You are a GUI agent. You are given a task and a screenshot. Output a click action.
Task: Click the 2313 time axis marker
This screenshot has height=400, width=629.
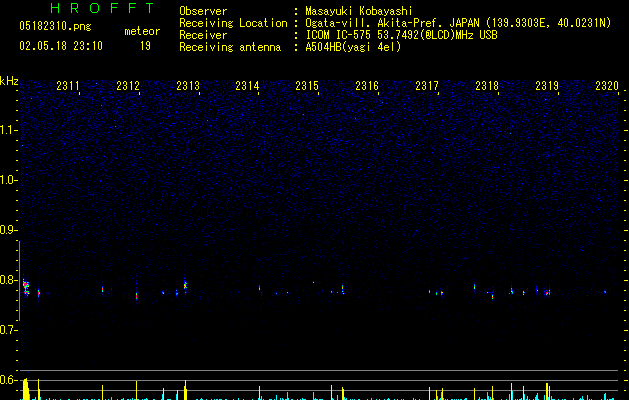(188, 86)
